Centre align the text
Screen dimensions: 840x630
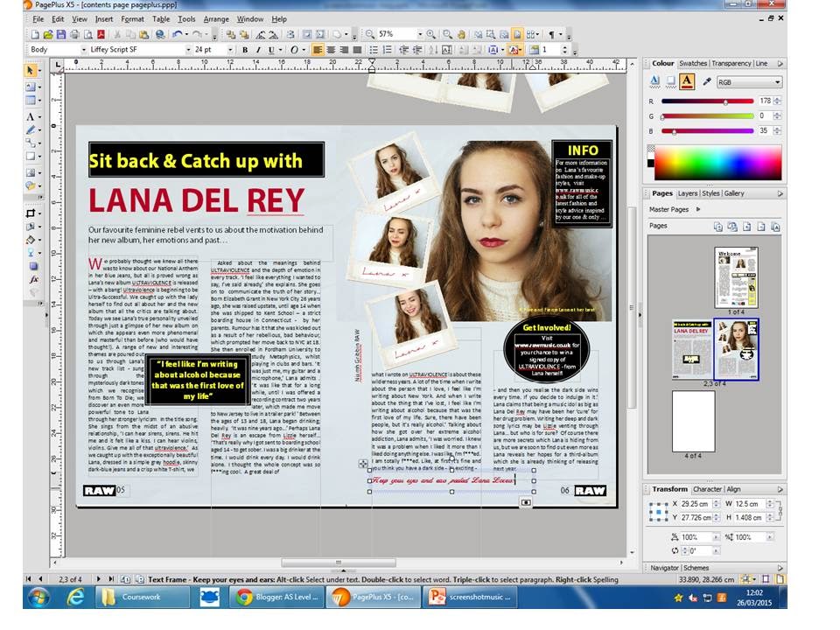(331, 50)
